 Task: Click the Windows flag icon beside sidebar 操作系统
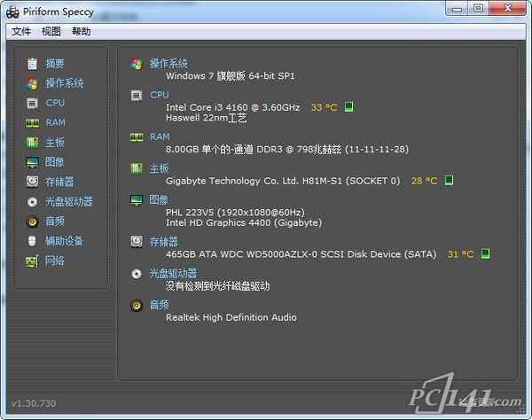coord(32,83)
